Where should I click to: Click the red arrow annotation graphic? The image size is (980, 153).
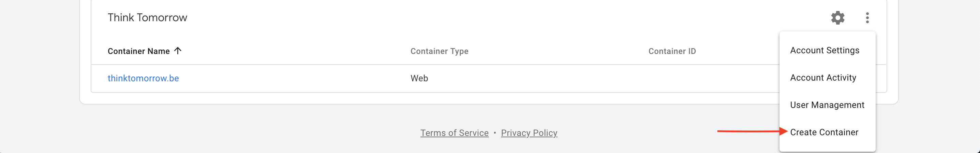[752, 131]
